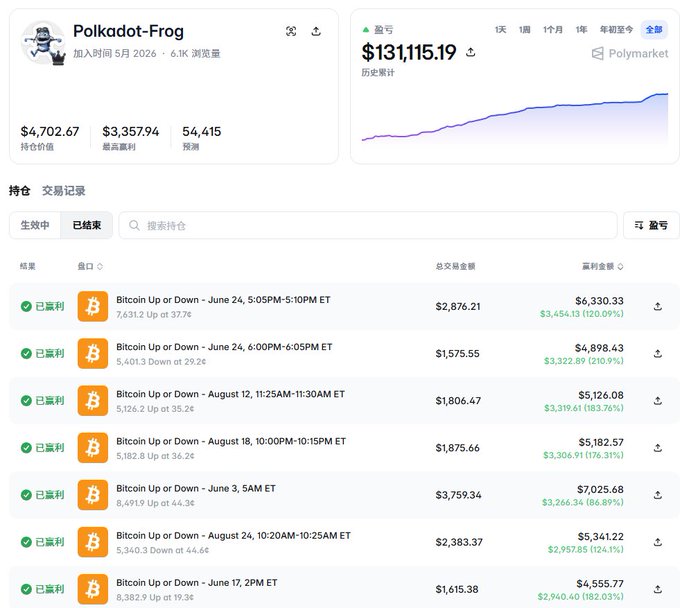This screenshot has width=680, height=608.
Task: Share the $131,115.19 profit figure
Action: [471, 52]
